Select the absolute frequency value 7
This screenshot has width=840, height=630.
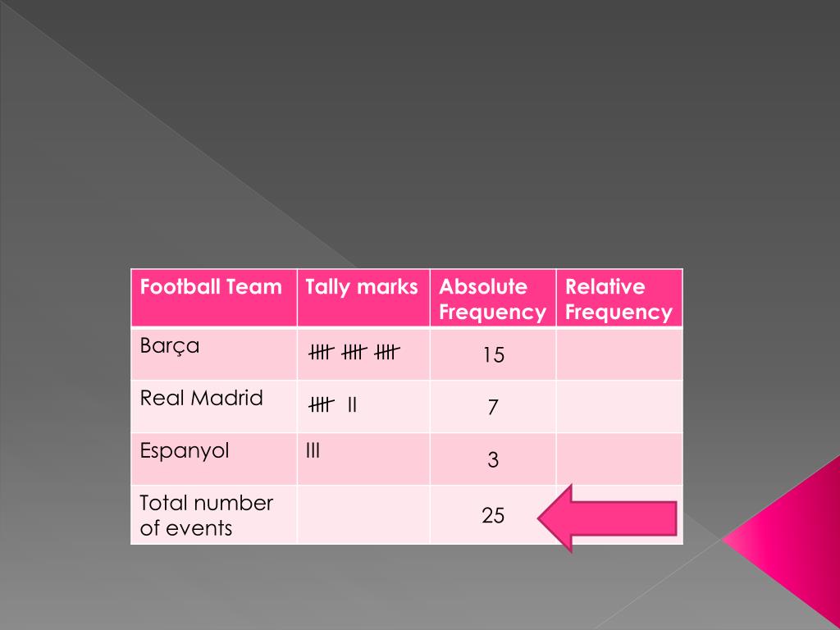point(493,407)
